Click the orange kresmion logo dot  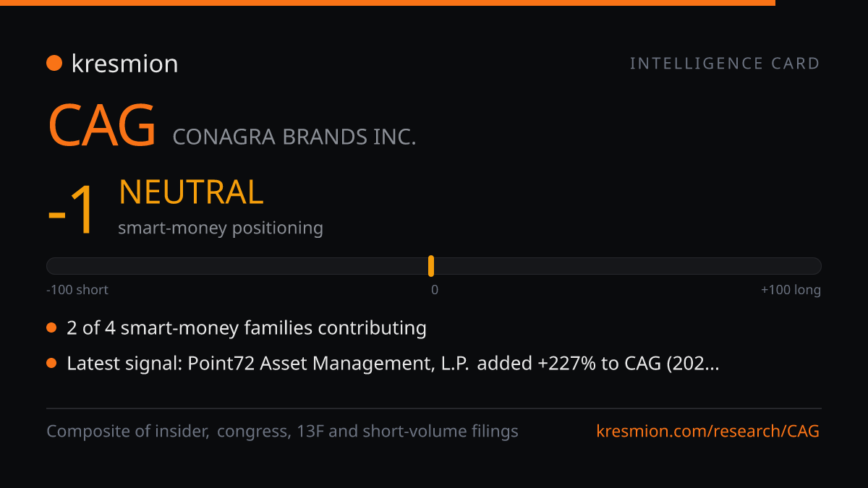point(54,64)
